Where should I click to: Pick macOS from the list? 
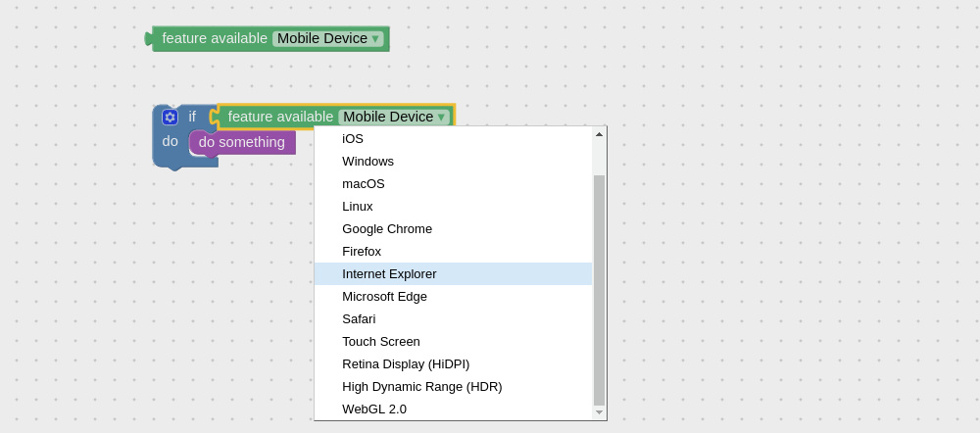[x=453, y=184]
